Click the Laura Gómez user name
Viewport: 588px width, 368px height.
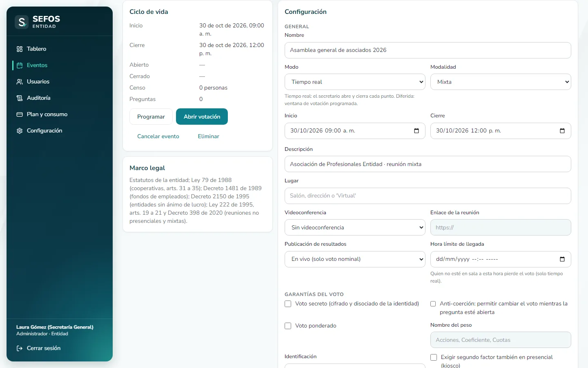tap(55, 327)
